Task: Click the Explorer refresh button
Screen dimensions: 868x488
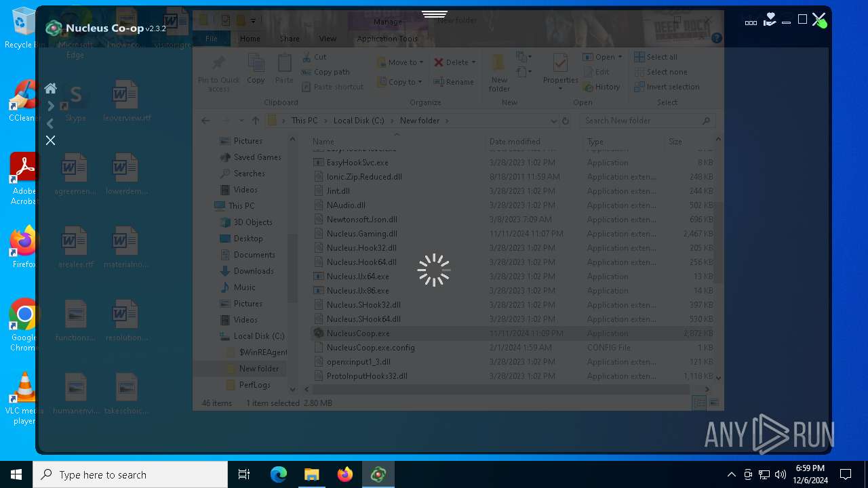Action: 566,121
